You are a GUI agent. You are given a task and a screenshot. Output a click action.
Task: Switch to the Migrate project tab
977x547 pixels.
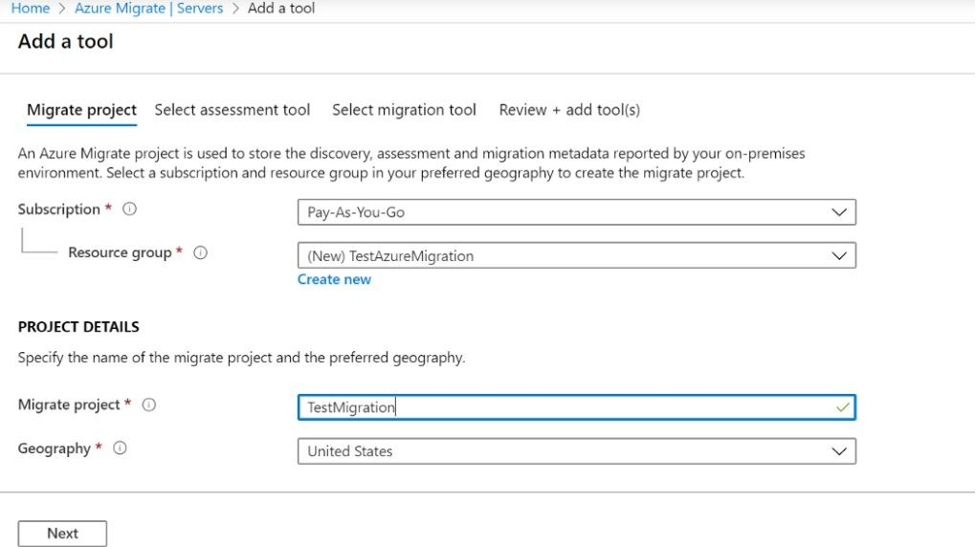[82, 110]
